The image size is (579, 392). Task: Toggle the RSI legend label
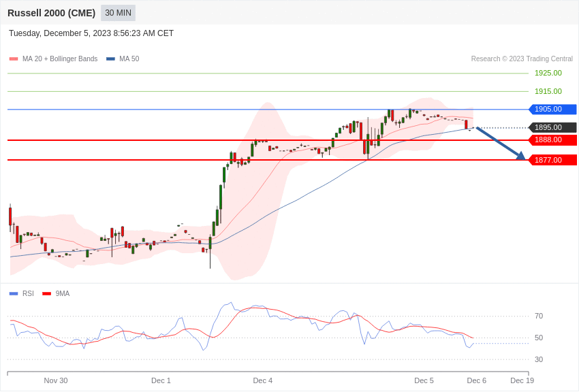tap(28, 294)
